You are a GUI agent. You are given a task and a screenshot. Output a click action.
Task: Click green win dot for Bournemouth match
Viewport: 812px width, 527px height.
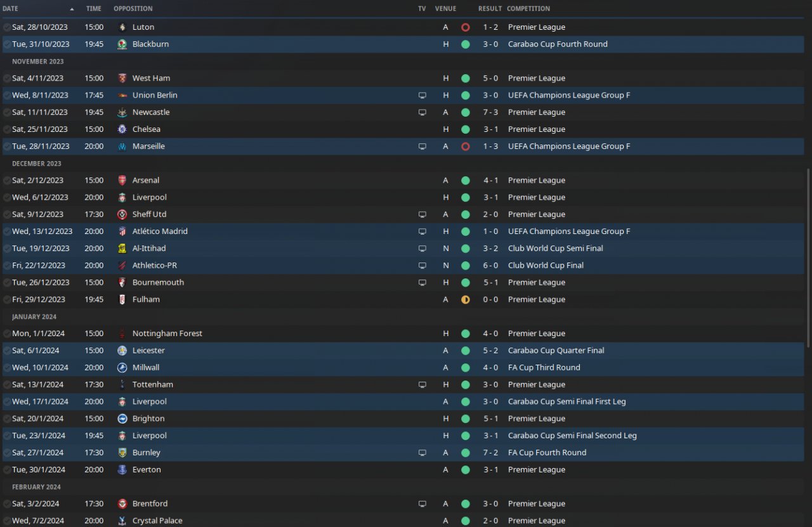[x=466, y=283]
